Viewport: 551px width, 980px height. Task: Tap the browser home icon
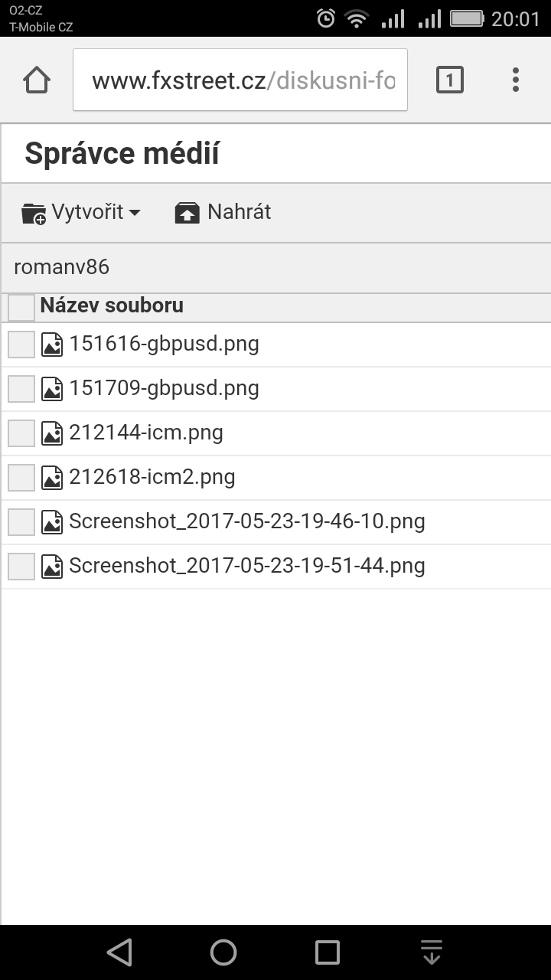click(x=37, y=80)
